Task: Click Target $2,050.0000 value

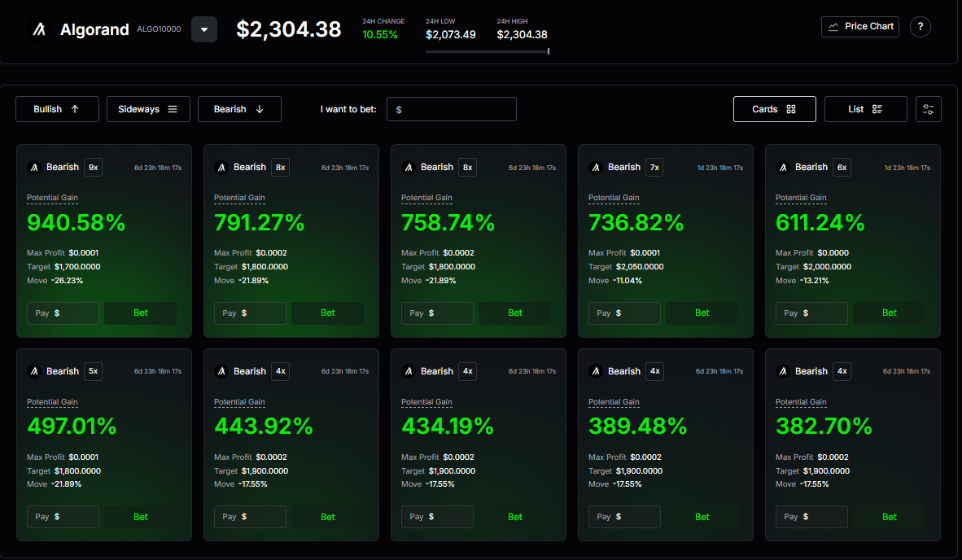Action: (640, 267)
